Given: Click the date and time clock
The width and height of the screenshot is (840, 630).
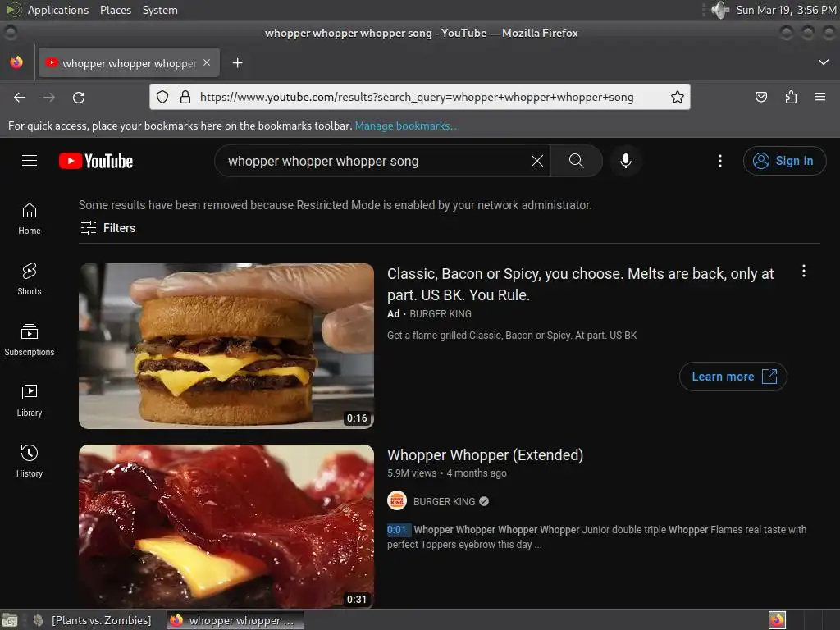Looking at the screenshot, I should click(x=786, y=10).
